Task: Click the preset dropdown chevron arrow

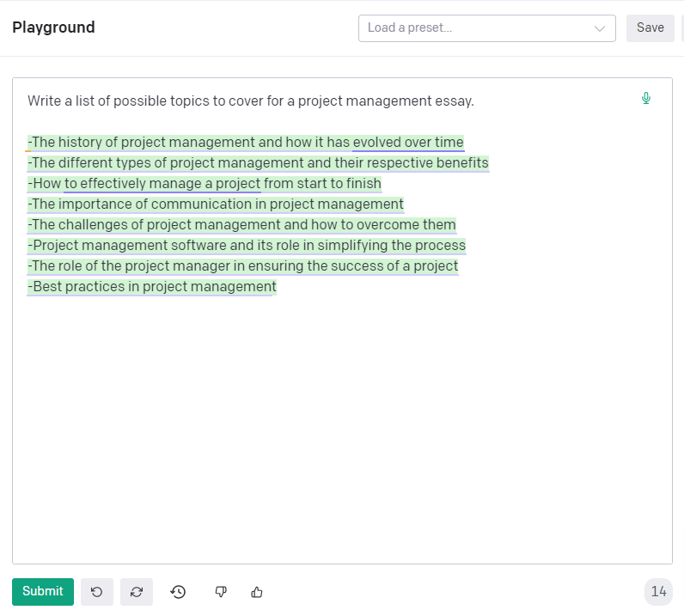Action: (x=600, y=29)
